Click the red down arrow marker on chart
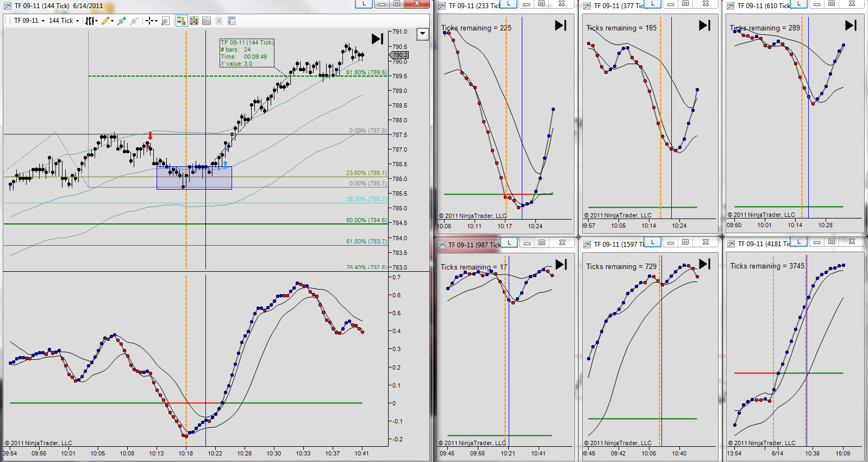Screen dimensions: 868x462 tap(151, 135)
